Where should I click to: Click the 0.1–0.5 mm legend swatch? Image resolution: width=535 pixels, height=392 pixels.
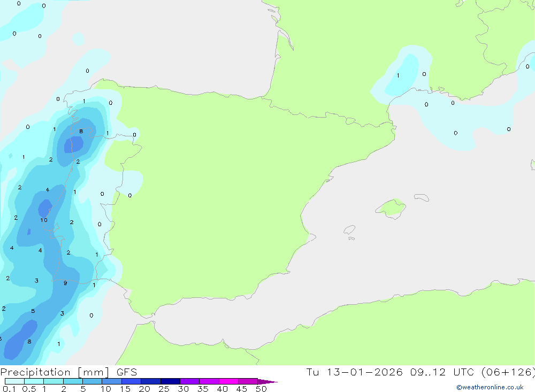14,381
